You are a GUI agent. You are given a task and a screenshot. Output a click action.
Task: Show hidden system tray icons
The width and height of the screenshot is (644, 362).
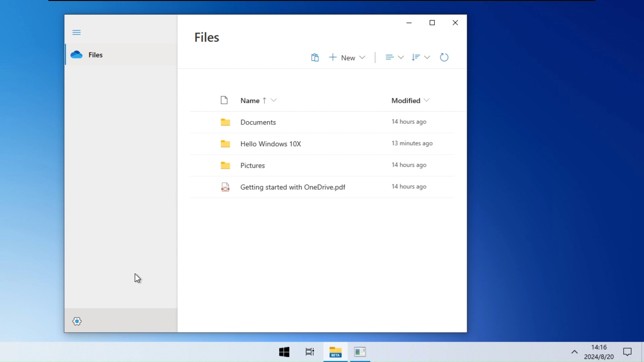pos(574,352)
